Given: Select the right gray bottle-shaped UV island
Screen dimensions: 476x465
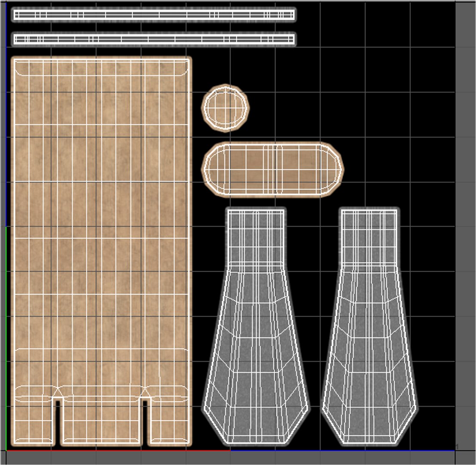Looking at the screenshot, I should pos(369,326).
